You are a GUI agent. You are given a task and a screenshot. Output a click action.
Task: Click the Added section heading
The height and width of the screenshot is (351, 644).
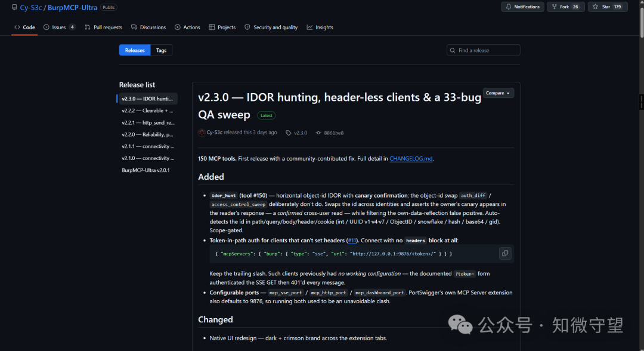[211, 177]
